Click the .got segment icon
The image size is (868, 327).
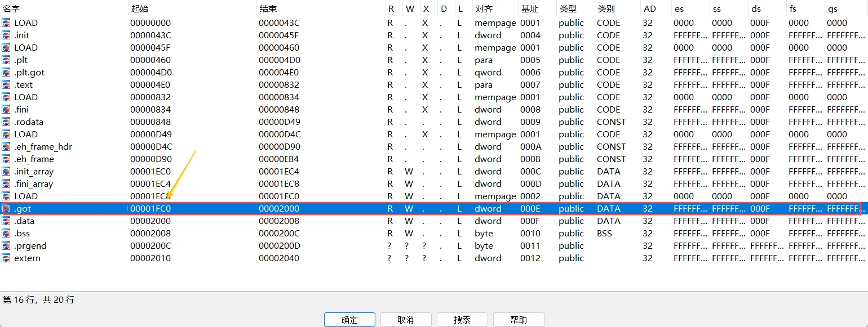click(6, 208)
